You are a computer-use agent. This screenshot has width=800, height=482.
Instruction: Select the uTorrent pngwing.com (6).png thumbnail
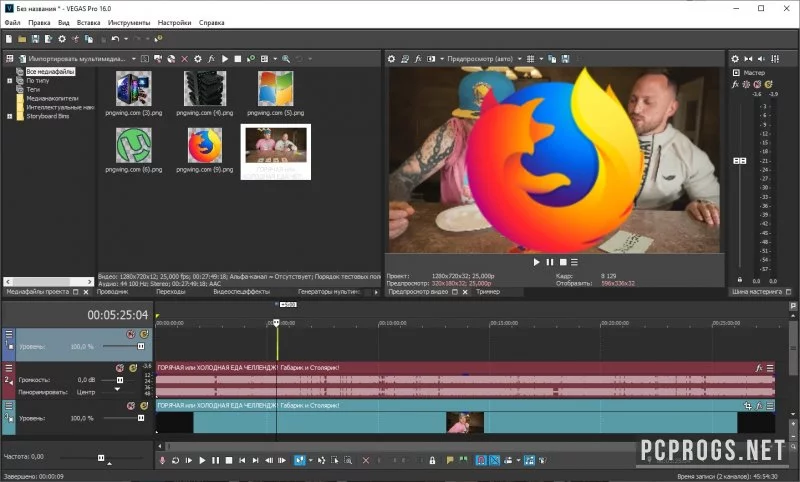point(134,145)
